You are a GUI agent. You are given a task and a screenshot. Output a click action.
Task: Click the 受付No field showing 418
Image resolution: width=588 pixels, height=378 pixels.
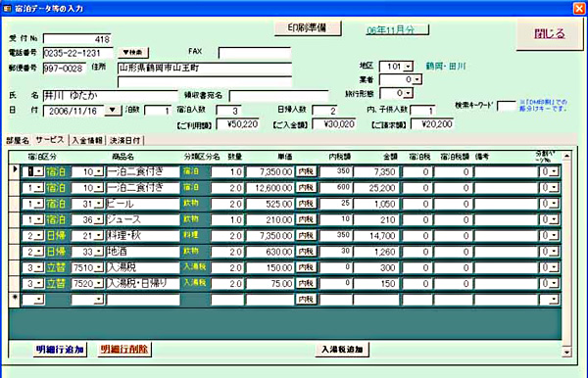coord(76,39)
